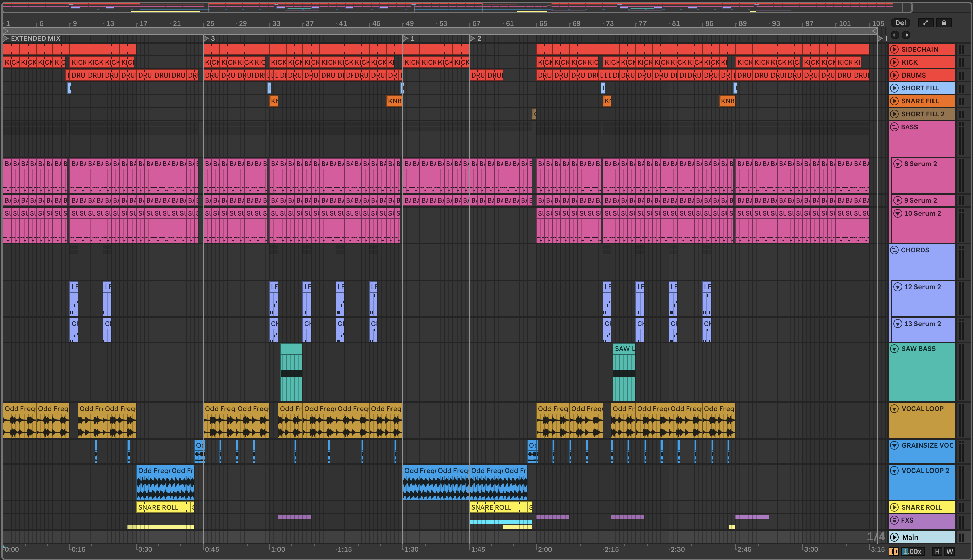Click the Del locator button

[900, 23]
